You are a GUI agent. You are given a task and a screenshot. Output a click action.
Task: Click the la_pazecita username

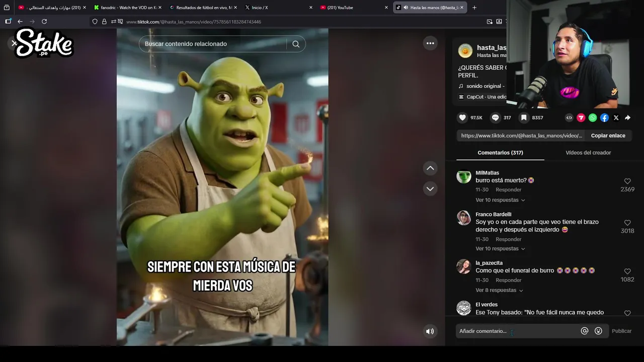point(489,263)
